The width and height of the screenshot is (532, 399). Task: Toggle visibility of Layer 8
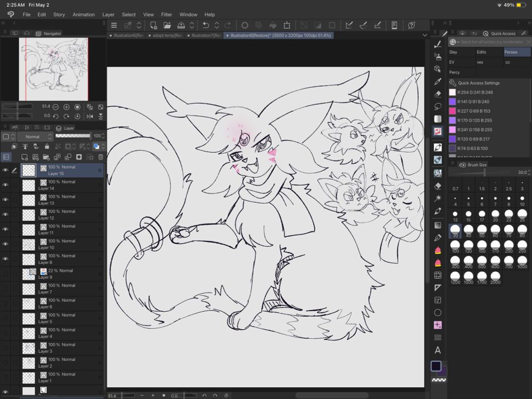tap(5, 259)
